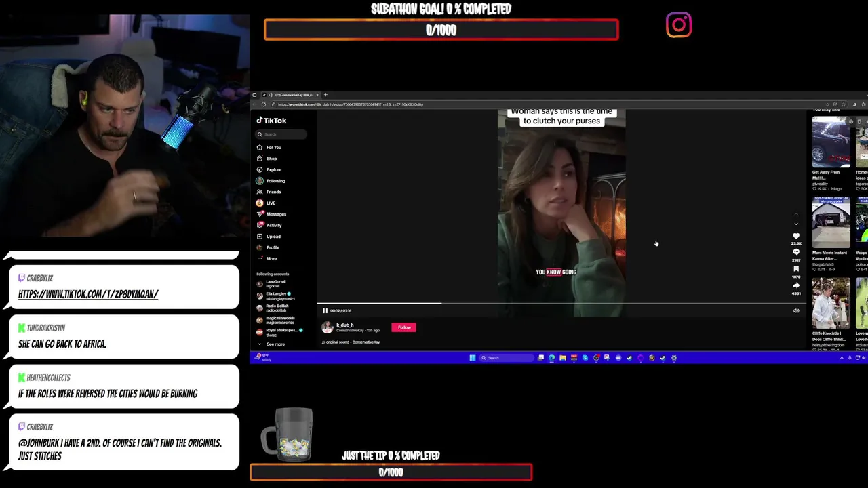Open comments with the speech bubble icon
Image resolution: width=868 pixels, height=488 pixels.
(796, 252)
